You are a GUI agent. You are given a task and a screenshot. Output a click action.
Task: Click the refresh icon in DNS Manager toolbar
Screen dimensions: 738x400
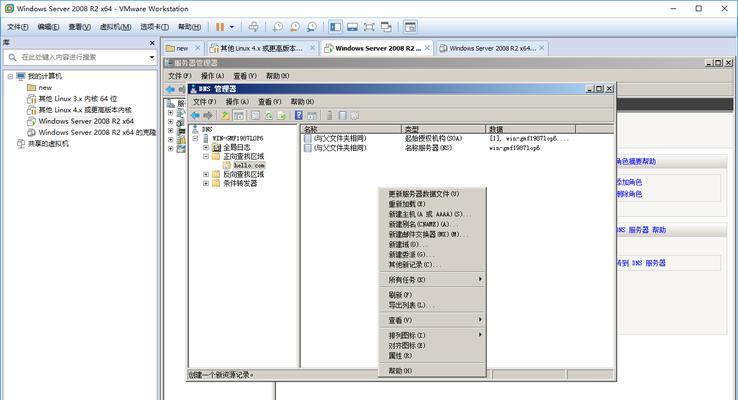point(269,115)
